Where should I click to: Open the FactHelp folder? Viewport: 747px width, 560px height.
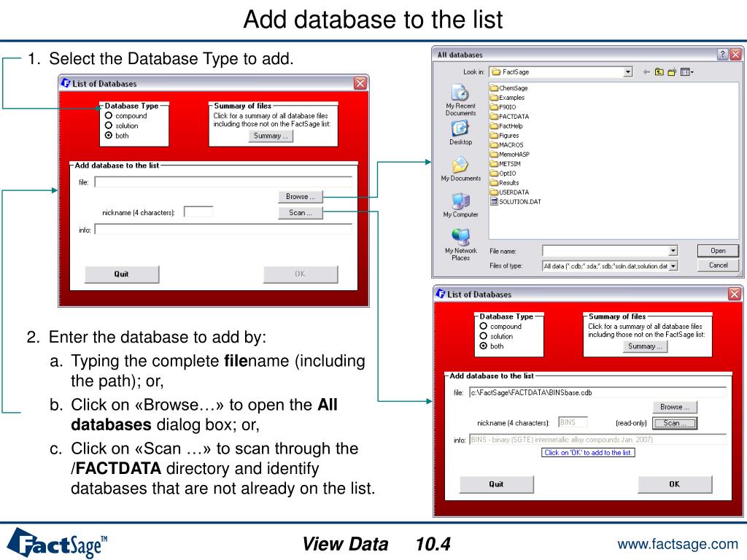[506, 126]
